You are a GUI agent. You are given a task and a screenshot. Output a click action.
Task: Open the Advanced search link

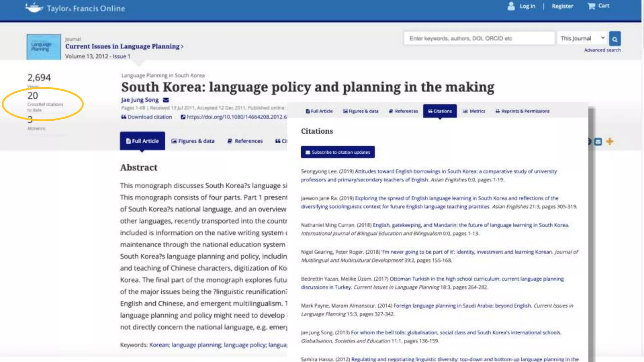[602, 50]
